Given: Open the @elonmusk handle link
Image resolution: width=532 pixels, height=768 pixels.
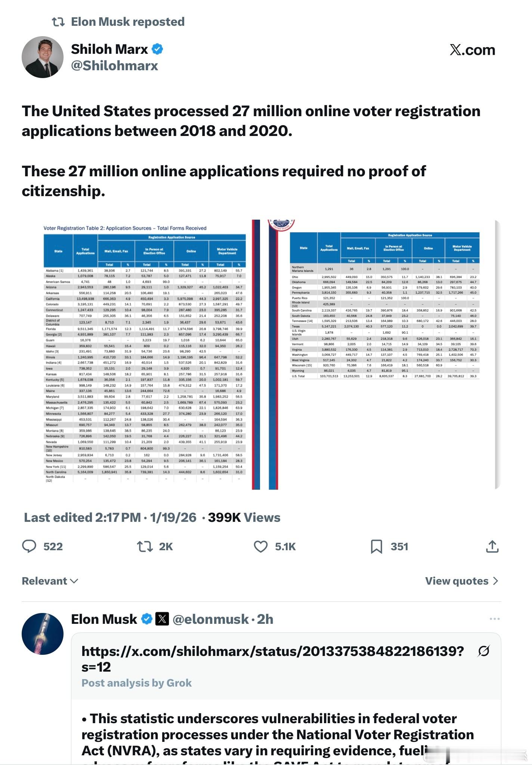Looking at the screenshot, I should [x=211, y=619].
